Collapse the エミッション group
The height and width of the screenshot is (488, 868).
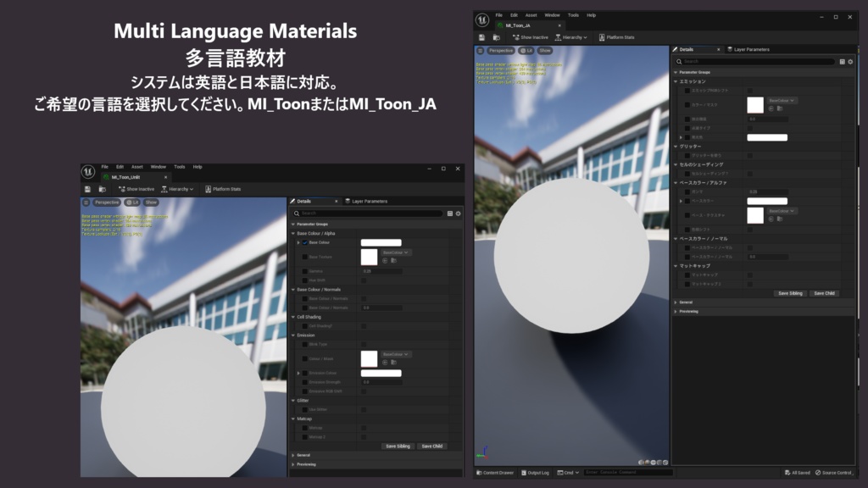point(676,81)
